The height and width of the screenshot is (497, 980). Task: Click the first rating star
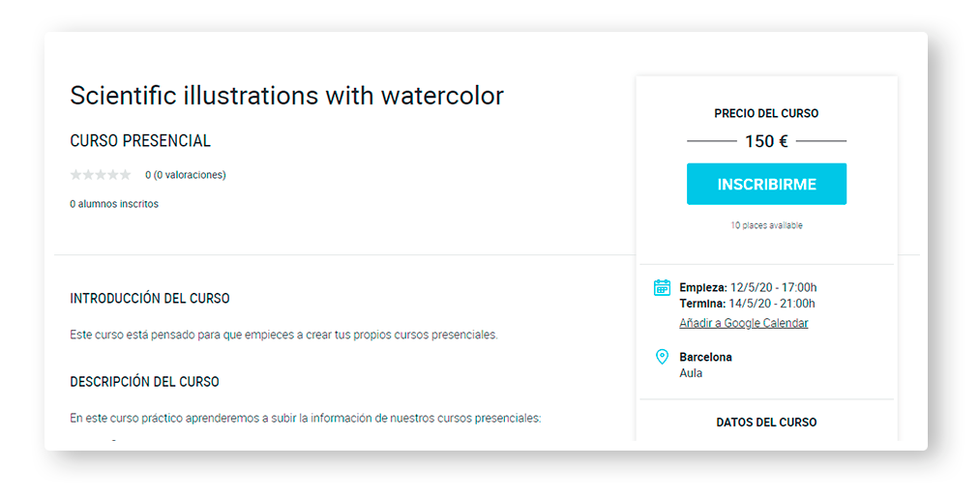click(x=76, y=175)
